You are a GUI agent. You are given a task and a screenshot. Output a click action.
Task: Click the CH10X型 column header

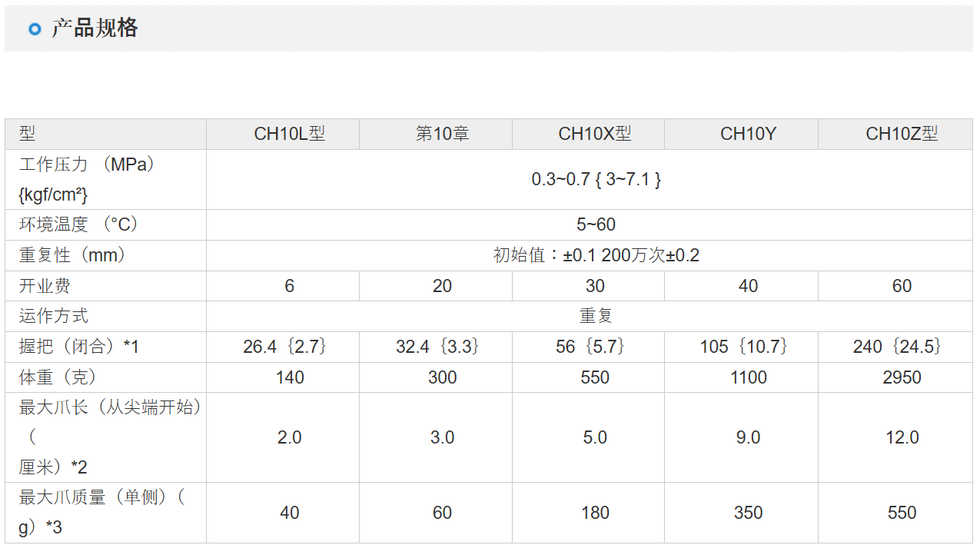pos(595,134)
